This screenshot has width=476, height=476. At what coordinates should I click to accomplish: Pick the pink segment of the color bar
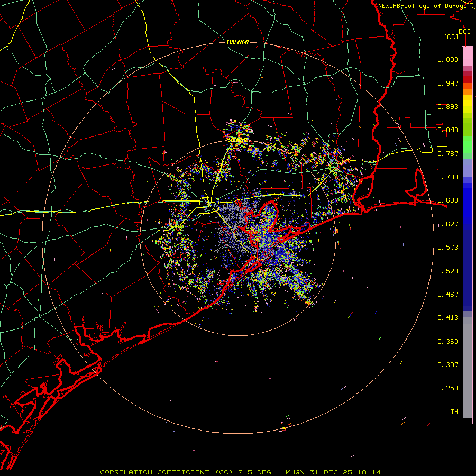coord(467,57)
